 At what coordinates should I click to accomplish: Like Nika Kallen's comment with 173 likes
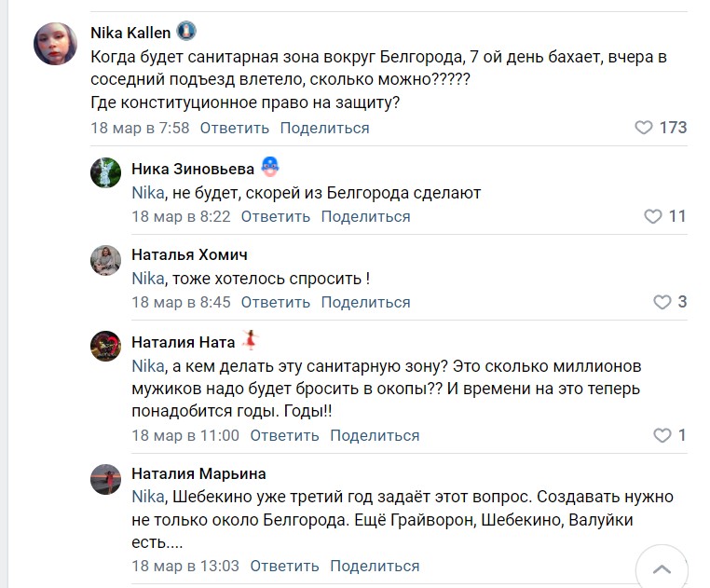pyautogui.click(x=643, y=128)
